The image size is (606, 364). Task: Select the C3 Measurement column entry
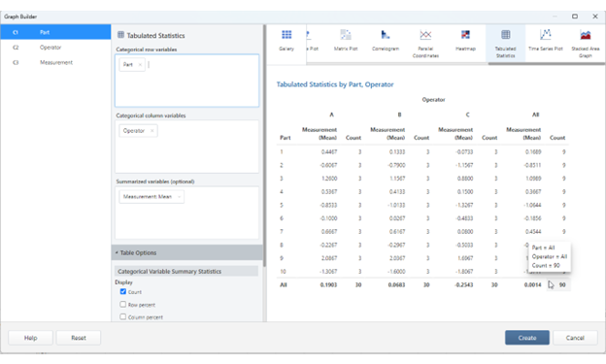tap(55, 62)
